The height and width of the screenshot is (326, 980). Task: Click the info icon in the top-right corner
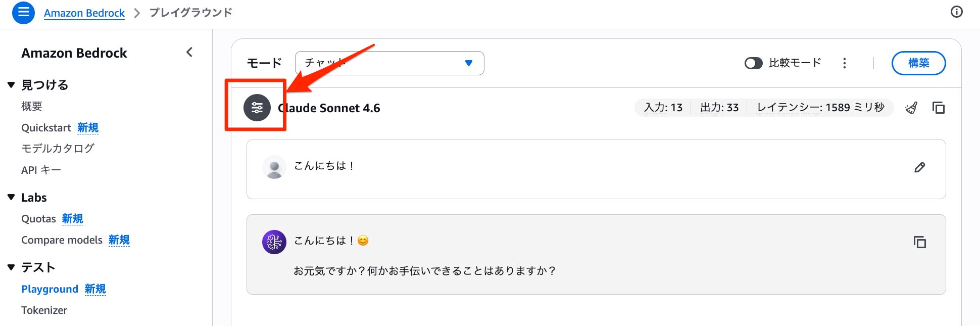point(956,11)
